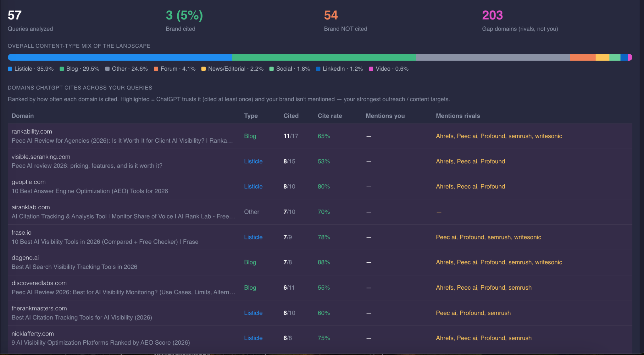Click the 7/9 cited count
The width and height of the screenshot is (644, 355).
(x=288, y=237)
